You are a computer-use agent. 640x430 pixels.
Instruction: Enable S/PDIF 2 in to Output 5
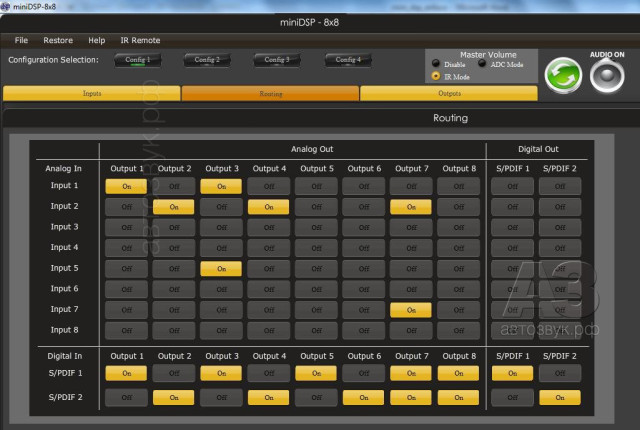316,397
